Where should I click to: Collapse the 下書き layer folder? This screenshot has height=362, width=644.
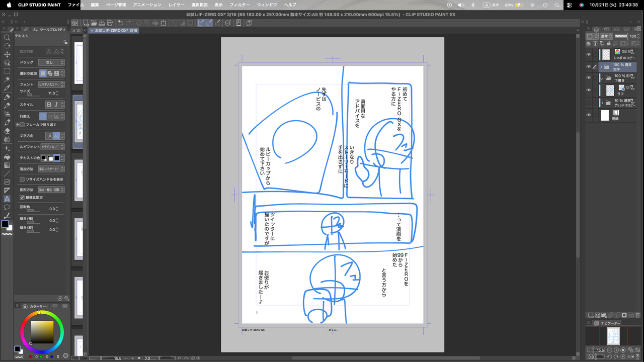(601, 78)
